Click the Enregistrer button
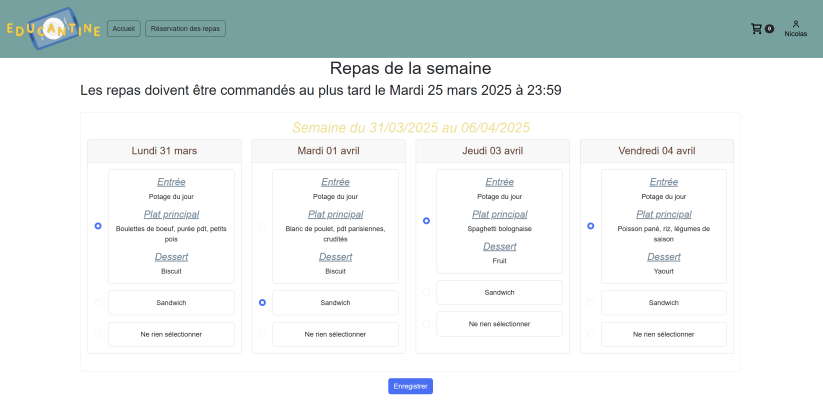823x400 pixels. click(x=410, y=386)
